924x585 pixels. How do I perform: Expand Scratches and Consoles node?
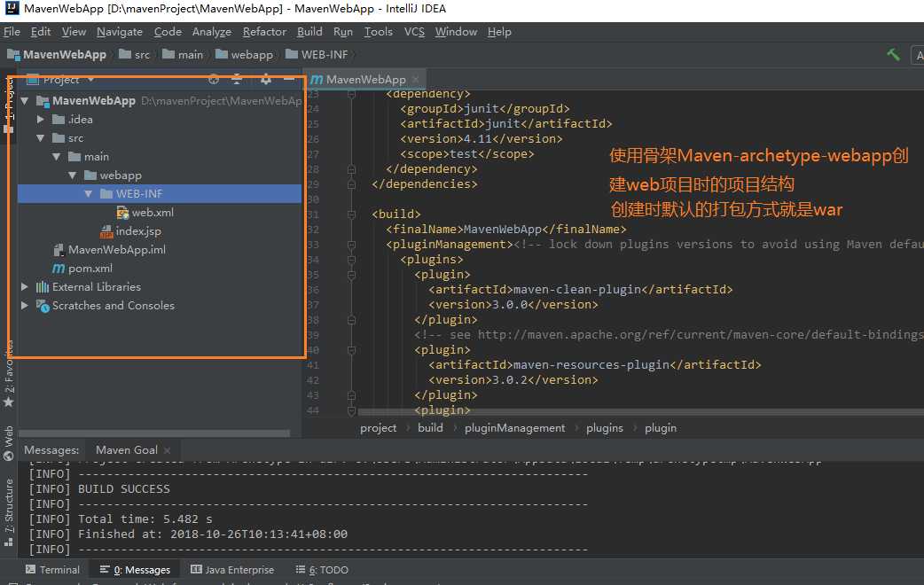(x=25, y=306)
